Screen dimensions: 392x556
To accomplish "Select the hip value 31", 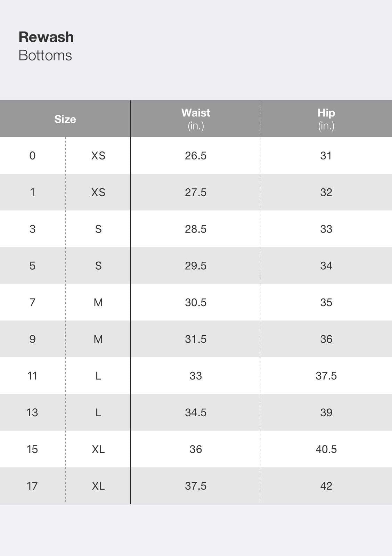I will point(326,156).
